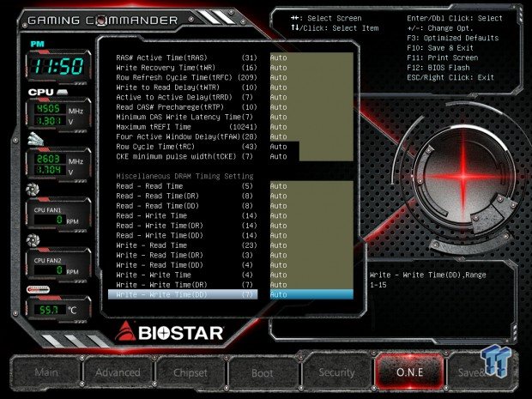Select the Read - Read Time(DR) row
532x399 pixels.
pyautogui.click(x=186, y=196)
